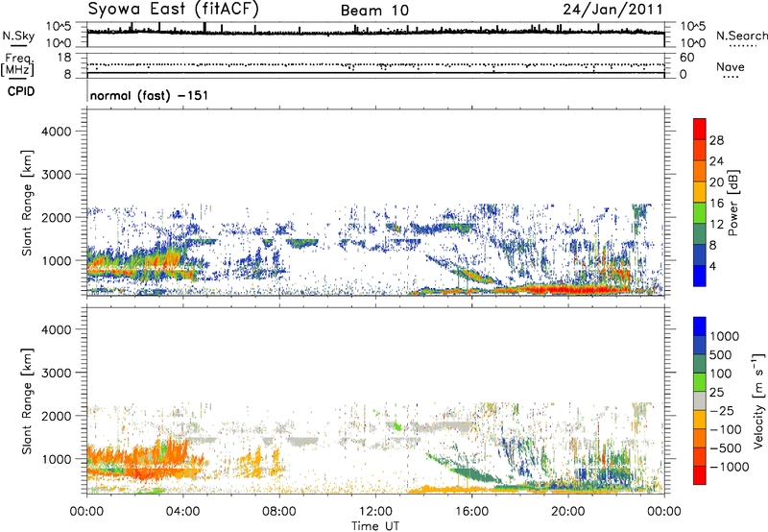Click the '60' label on the Nave axis
768x532 pixels.
click(x=686, y=58)
